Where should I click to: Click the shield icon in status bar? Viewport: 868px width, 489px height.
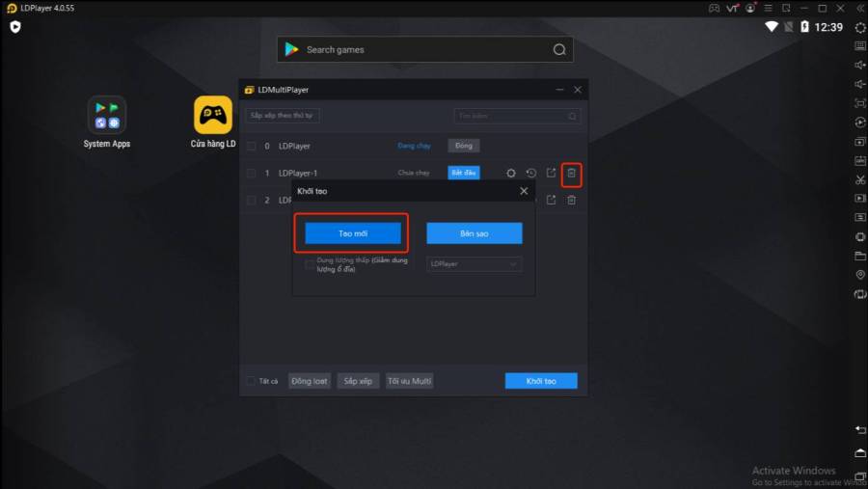pos(14,27)
